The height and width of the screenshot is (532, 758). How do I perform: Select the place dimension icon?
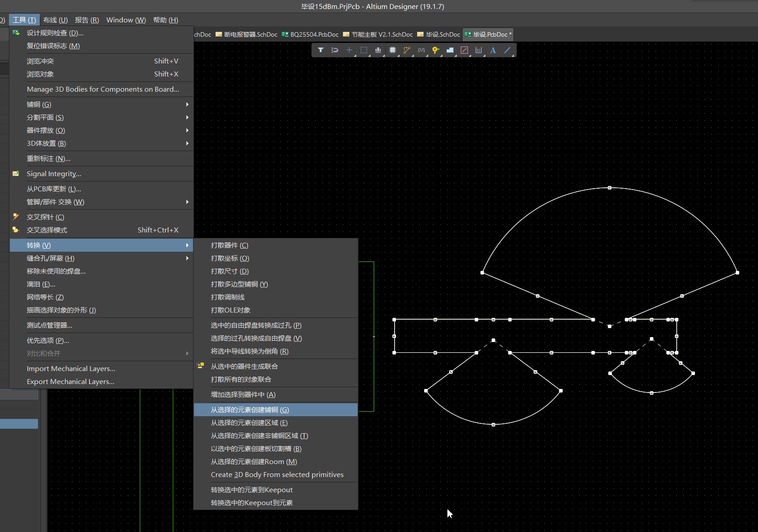(479, 50)
